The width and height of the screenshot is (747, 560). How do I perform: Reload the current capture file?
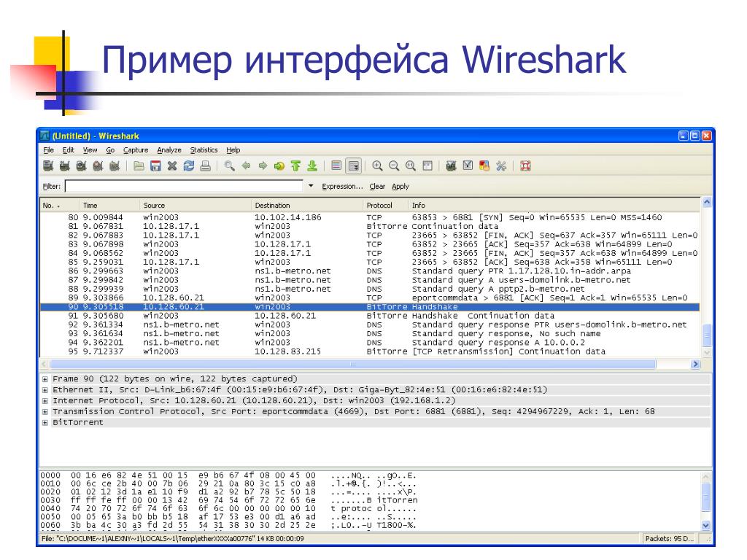pos(189,166)
